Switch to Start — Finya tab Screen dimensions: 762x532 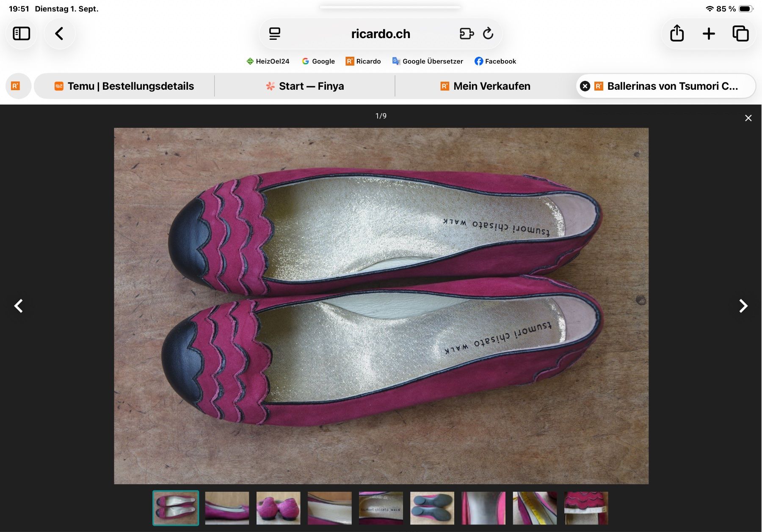tap(305, 86)
